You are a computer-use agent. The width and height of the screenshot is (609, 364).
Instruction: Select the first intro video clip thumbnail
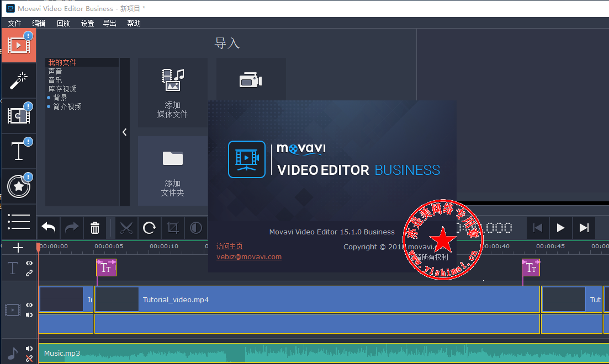click(61, 299)
